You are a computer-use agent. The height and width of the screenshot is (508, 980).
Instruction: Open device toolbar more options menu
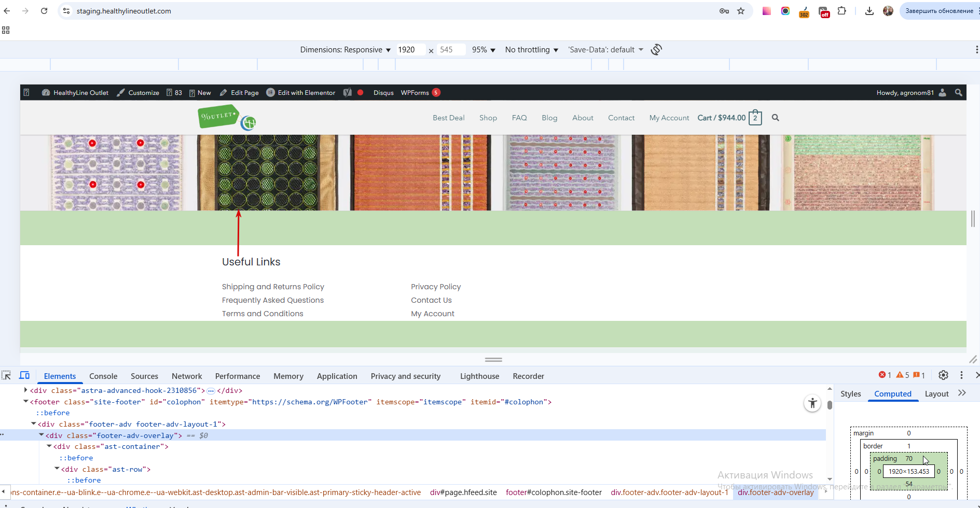tap(976, 50)
